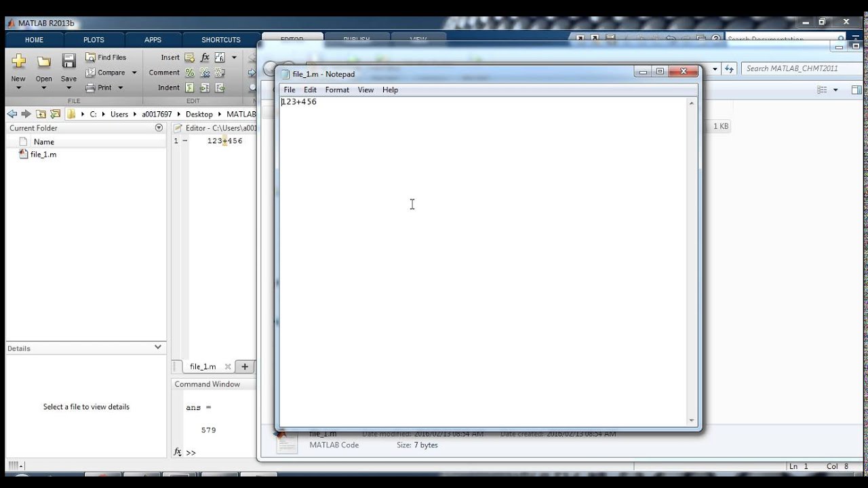868x488 pixels.
Task: Switch to the PLOTS tab
Action: pos(94,40)
